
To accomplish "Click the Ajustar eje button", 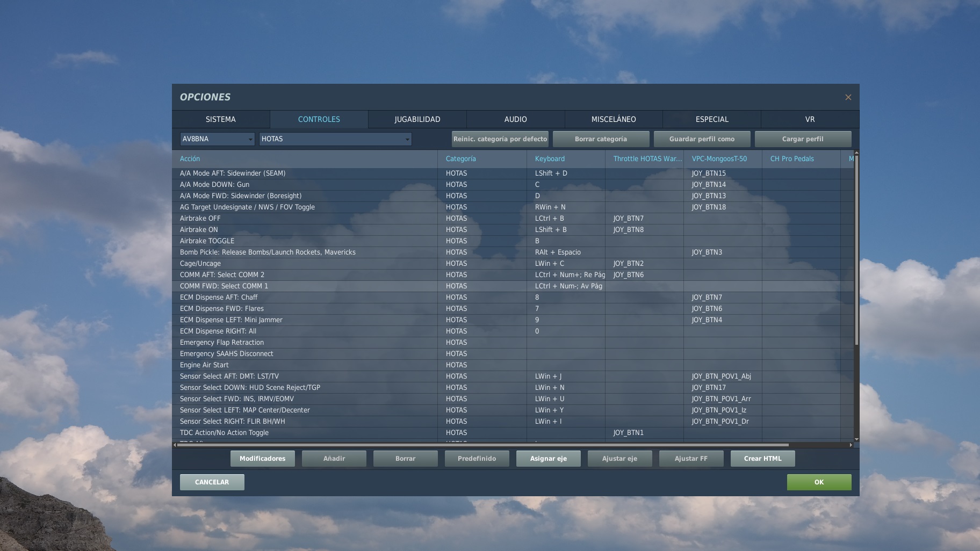I will [x=620, y=459].
